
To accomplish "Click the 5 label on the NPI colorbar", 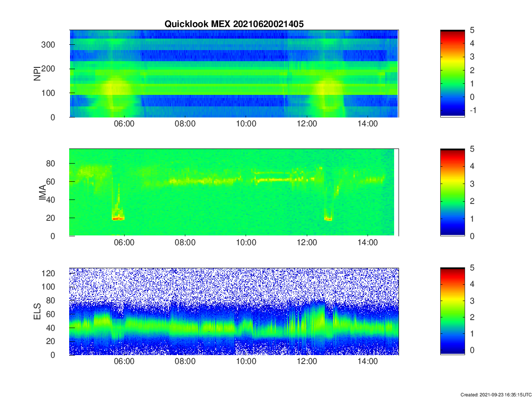I will [x=473, y=30].
